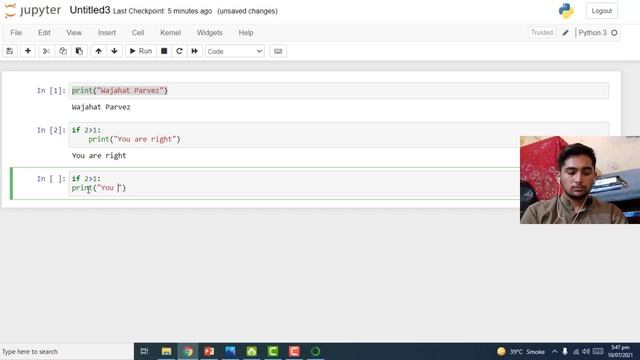Click the Python logo icon
The height and width of the screenshot is (360, 640).
(566, 11)
